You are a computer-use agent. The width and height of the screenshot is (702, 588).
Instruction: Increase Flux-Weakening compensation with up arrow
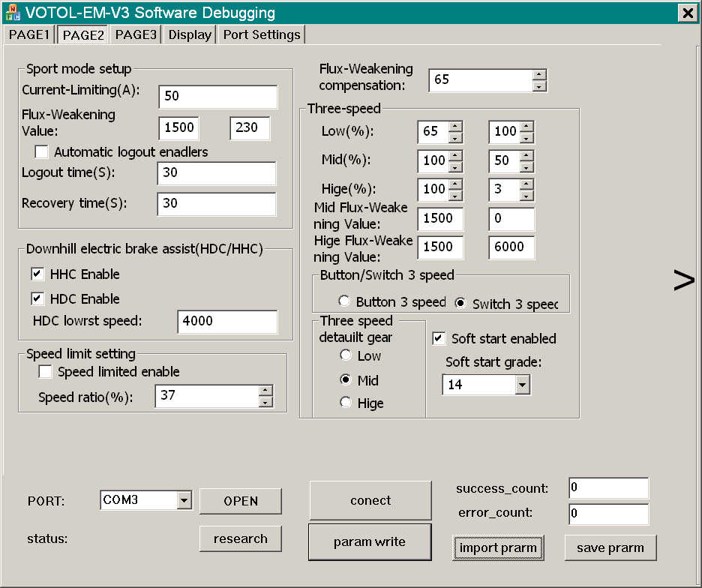point(538,74)
